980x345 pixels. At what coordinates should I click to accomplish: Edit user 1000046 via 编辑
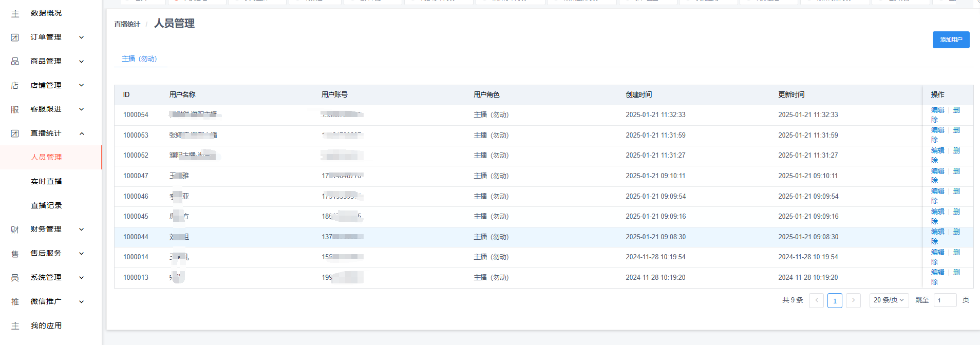pos(937,191)
